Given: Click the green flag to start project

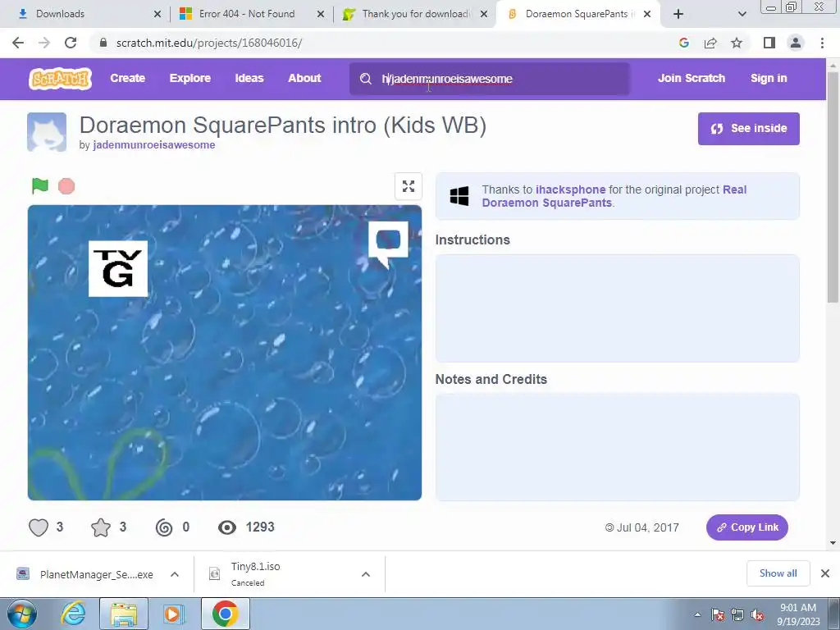Looking at the screenshot, I should coord(39,186).
